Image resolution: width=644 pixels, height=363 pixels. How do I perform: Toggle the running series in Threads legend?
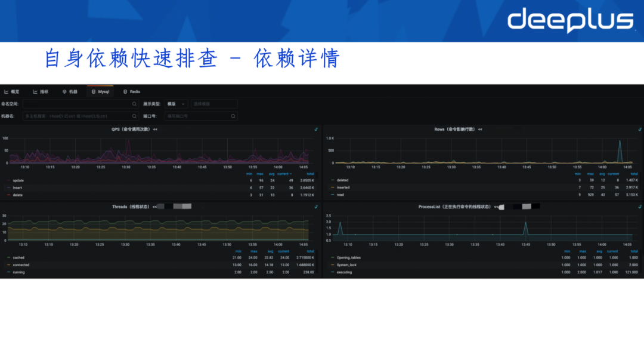pyautogui.click(x=18, y=272)
